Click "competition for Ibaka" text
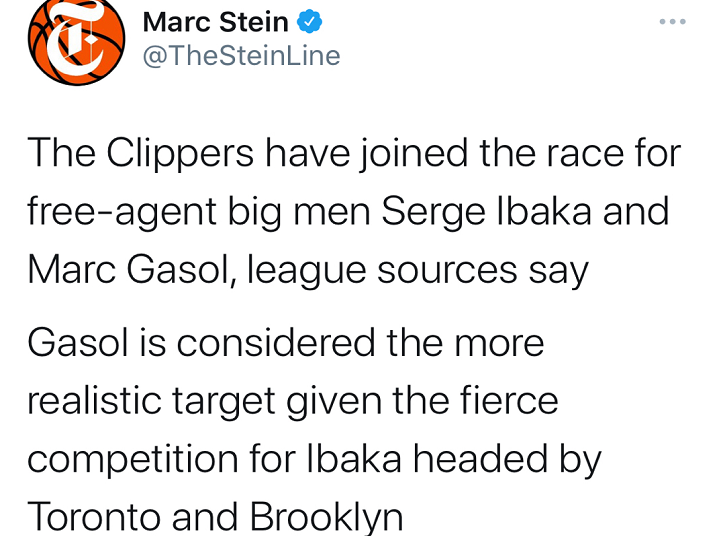Viewport: 714px width, 536px height. tap(214, 459)
